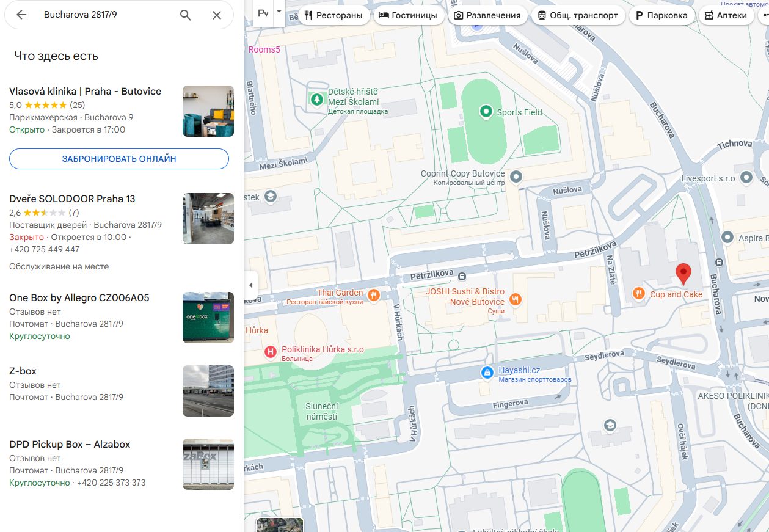Show Аптеки on the map
Viewport: 769px width, 532px height.
click(x=726, y=15)
